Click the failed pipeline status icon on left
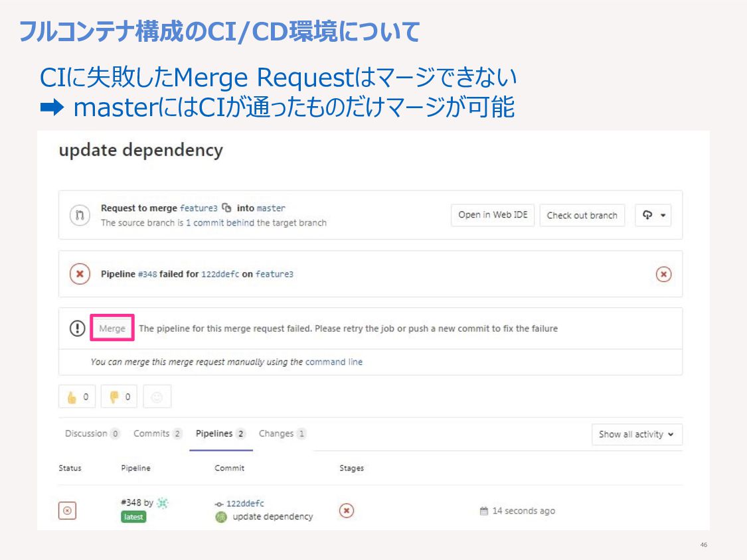Image resolution: width=747 pixels, height=560 pixels. point(80,274)
